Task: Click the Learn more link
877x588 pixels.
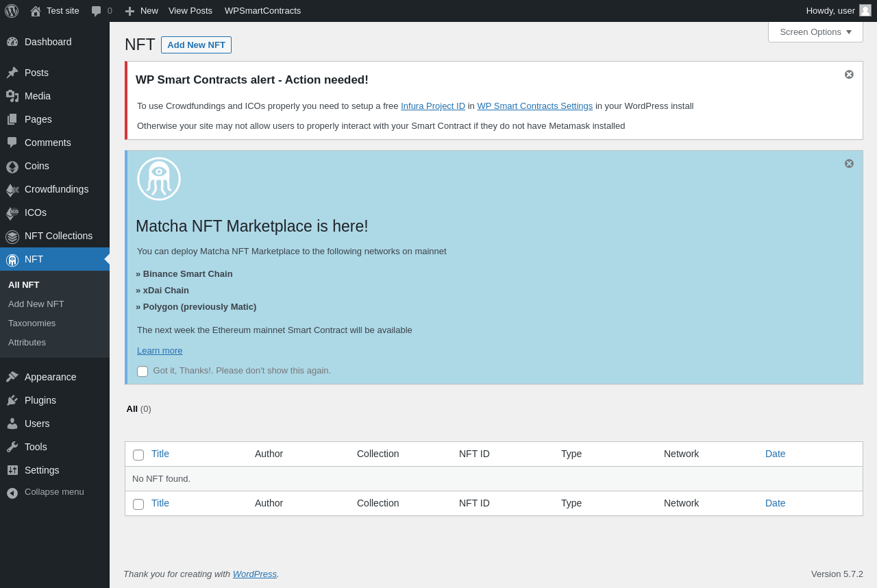Action: (160, 350)
